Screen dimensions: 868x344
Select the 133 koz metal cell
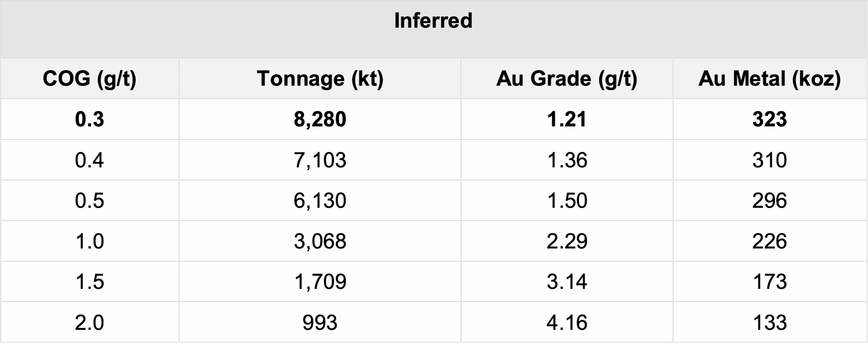(769, 322)
